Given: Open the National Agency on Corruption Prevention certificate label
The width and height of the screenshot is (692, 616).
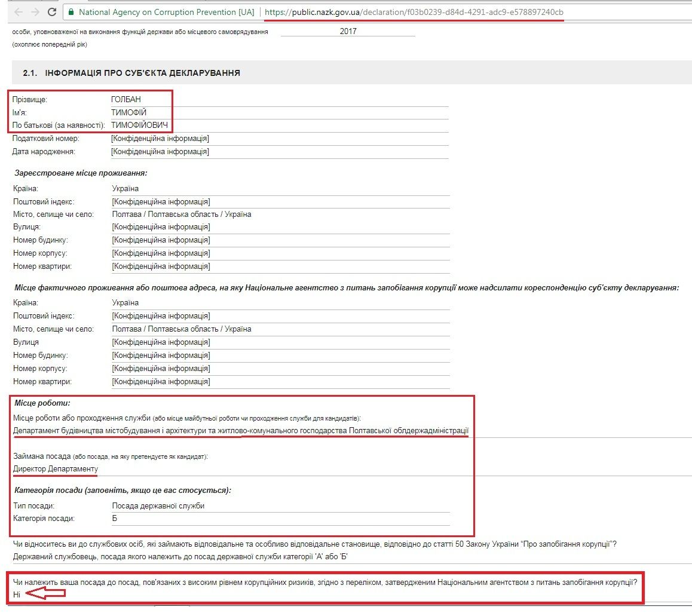Looking at the screenshot, I should pyautogui.click(x=163, y=12).
